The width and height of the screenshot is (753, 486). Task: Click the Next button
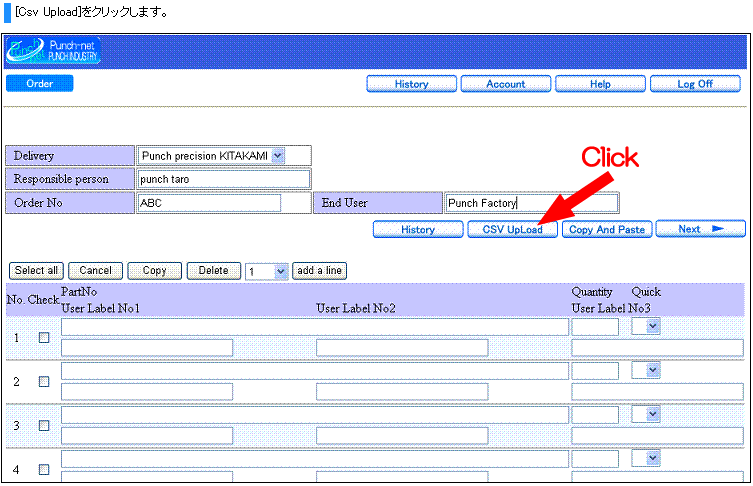pyautogui.click(x=700, y=229)
